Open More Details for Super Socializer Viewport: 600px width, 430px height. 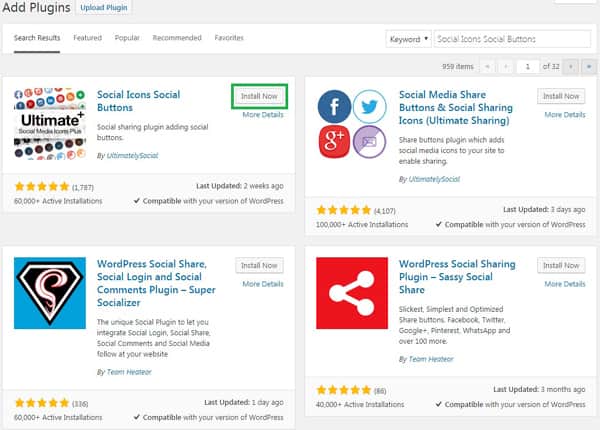[x=263, y=284]
